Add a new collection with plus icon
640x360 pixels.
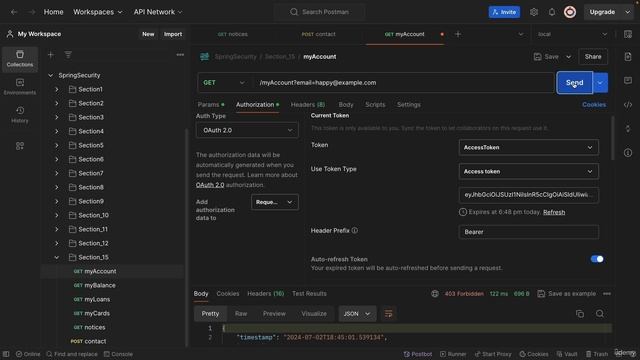(51, 55)
